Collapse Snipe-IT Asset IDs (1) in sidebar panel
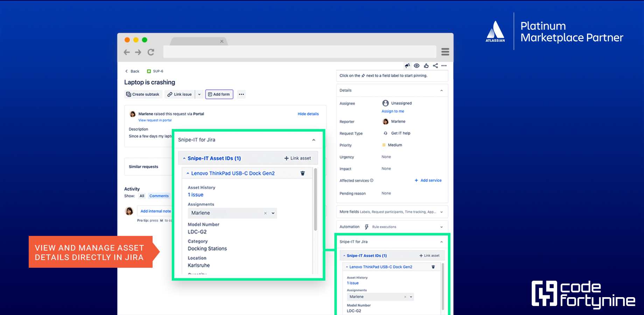The image size is (644, 315). pos(344,256)
